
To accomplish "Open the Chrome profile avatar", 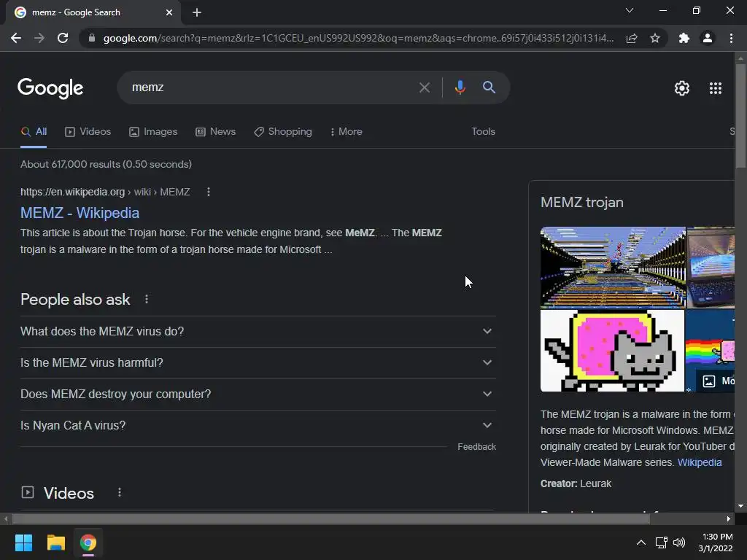I will pos(708,38).
